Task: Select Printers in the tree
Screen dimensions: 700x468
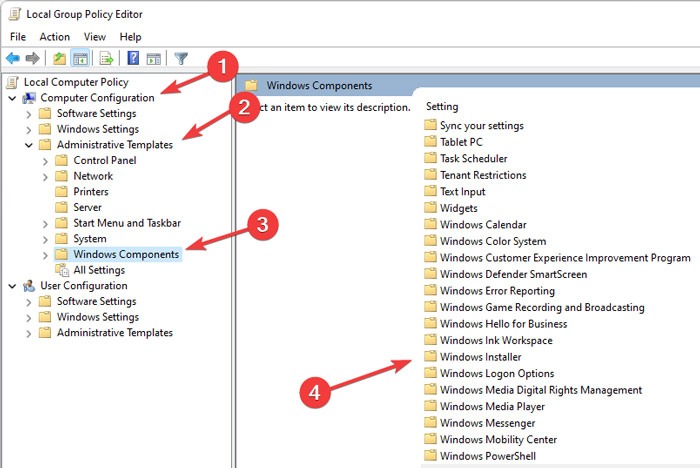Action: coord(91,192)
